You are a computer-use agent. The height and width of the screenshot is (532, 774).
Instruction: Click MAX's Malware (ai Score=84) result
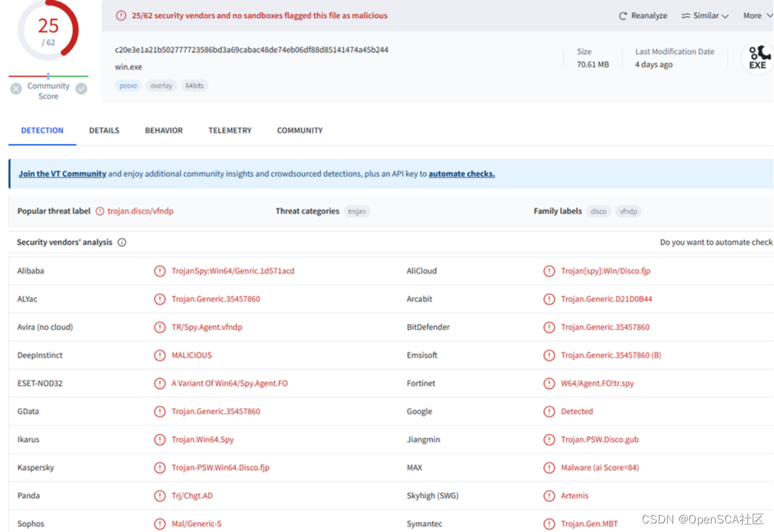click(600, 468)
